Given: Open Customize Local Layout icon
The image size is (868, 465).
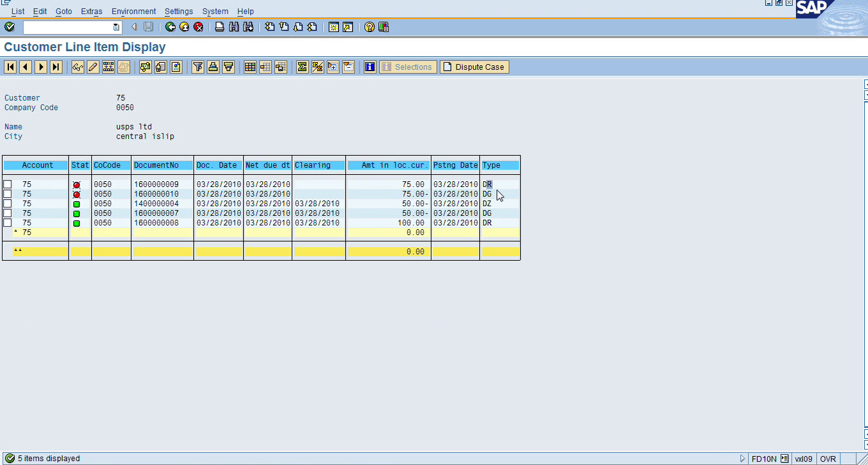Looking at the screenshot, I should pos(383,27).
